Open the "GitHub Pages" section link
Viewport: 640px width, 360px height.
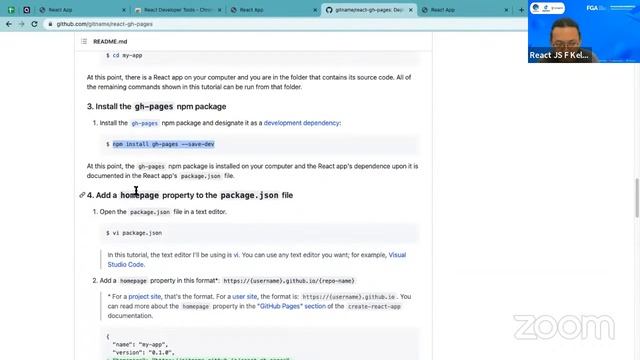click(291, 306)
